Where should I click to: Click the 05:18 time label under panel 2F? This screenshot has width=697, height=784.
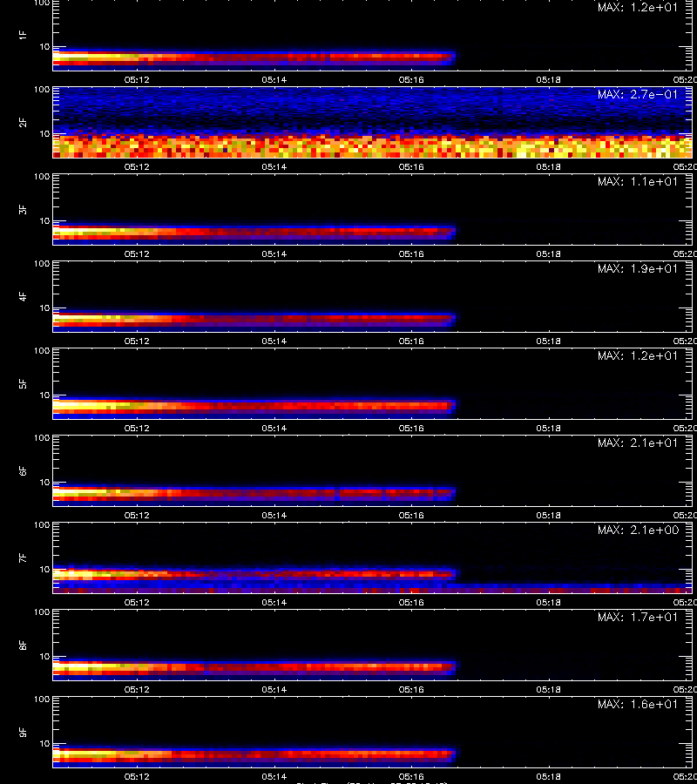click(x=549, y=166)
